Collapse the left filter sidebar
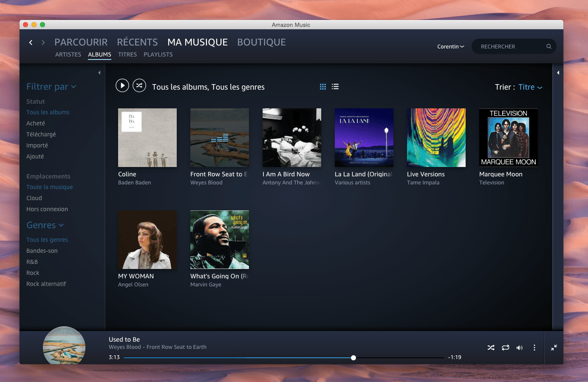Image resolution: width=588 pixels, height=382 pixels. (x=99, y=73)
